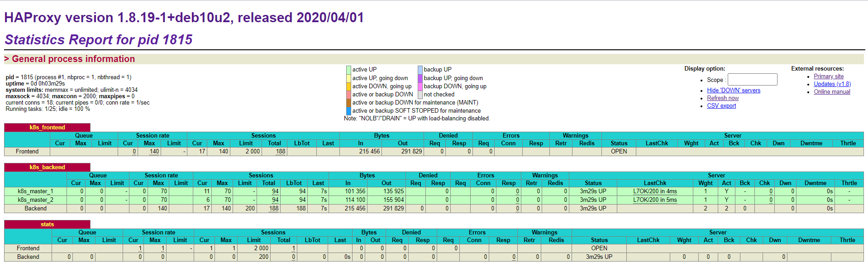This screenshot has width=868, height=267.
Task: Click L7OK/200 in 4ms last check
Action: click(655, 191)
